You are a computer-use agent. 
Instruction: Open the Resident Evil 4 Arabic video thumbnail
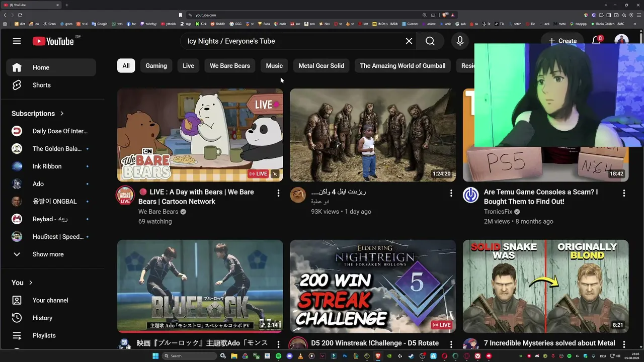point(373,135)
